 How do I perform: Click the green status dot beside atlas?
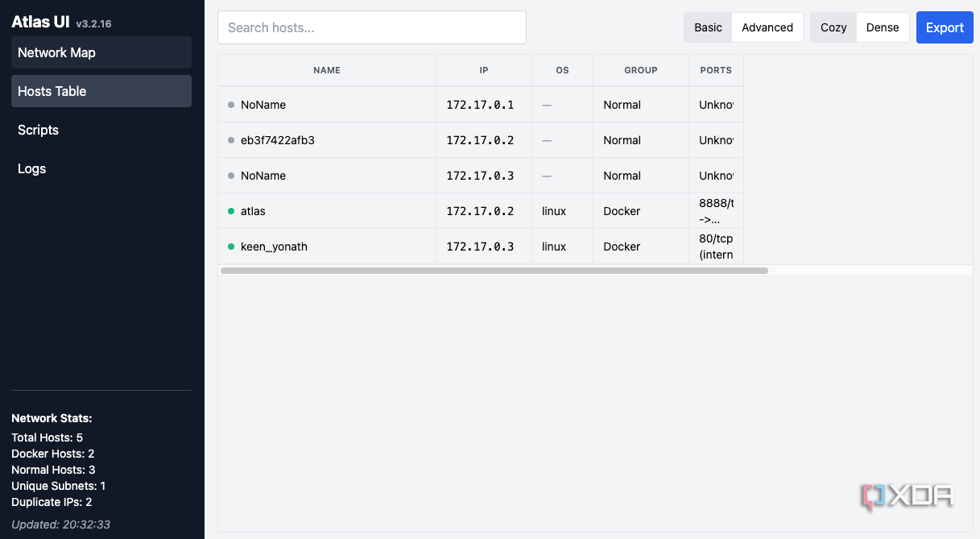(x=231, y=211)
